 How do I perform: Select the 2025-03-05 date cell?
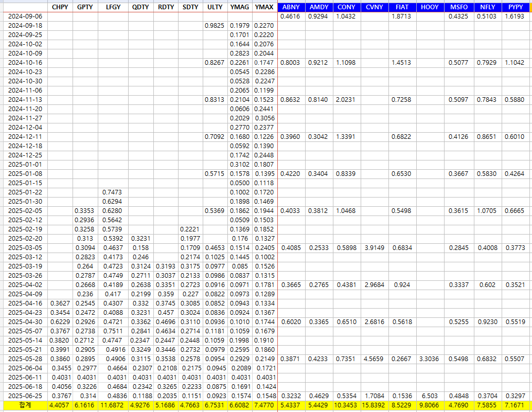coord(25,247)
